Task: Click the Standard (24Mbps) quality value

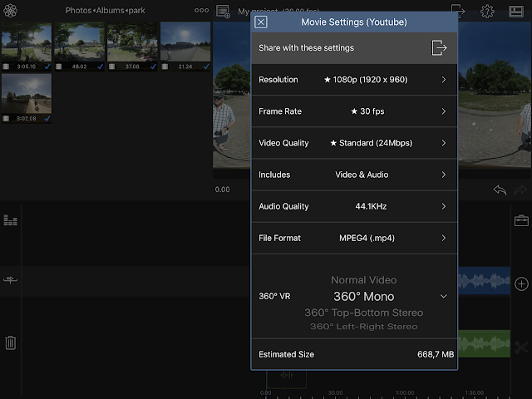Action: point(372,143)
